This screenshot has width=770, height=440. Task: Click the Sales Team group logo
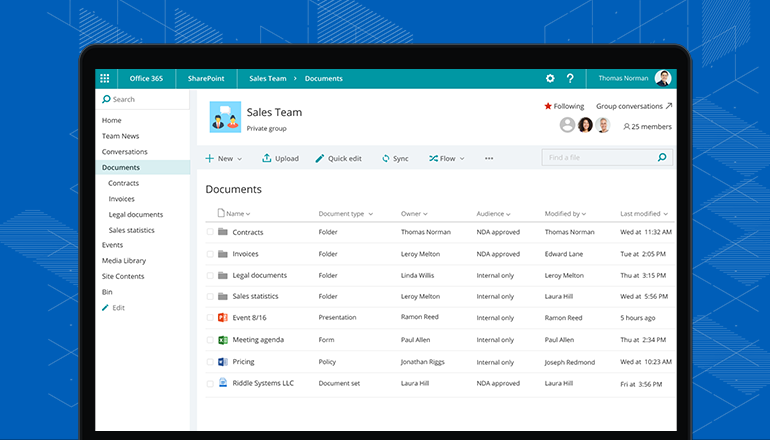[224, 118]
